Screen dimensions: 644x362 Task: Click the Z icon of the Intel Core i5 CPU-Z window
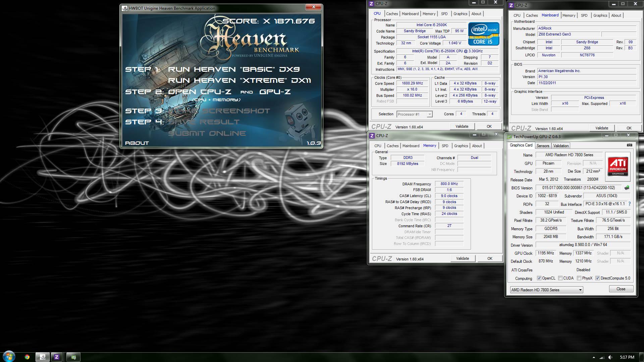tap(371, 4)
